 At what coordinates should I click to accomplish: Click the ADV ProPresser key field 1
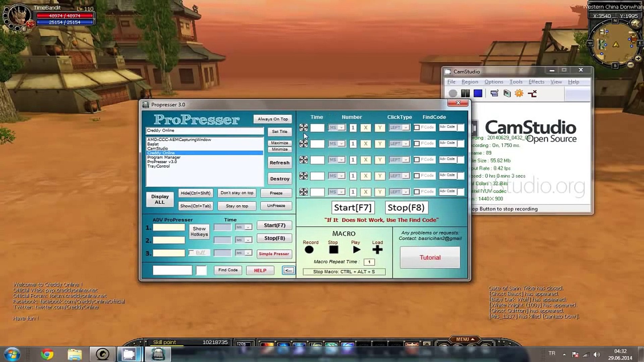(x=169, y=227)
